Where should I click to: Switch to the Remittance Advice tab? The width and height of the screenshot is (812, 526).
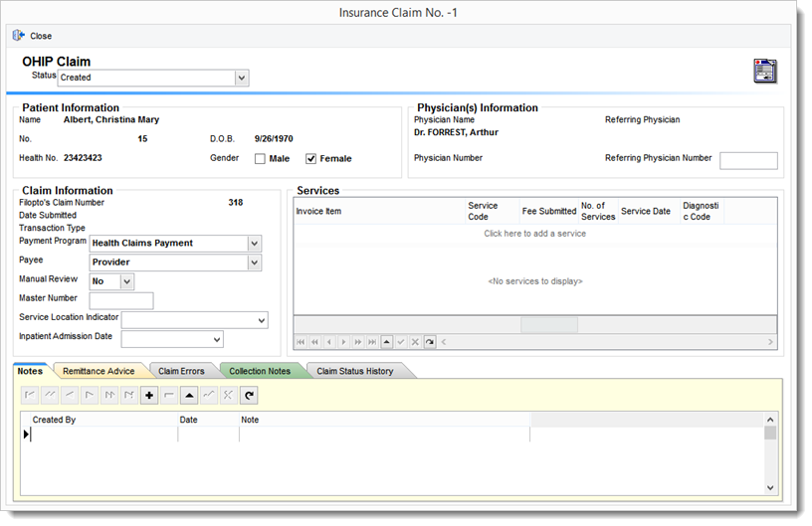[x=99, y=371]
